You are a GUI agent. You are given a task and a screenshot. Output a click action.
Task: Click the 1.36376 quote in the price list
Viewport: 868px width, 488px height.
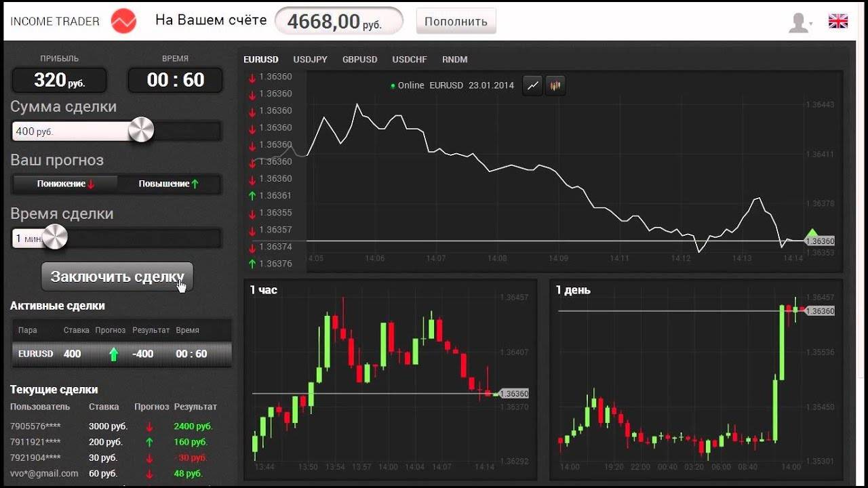[275, 264]
